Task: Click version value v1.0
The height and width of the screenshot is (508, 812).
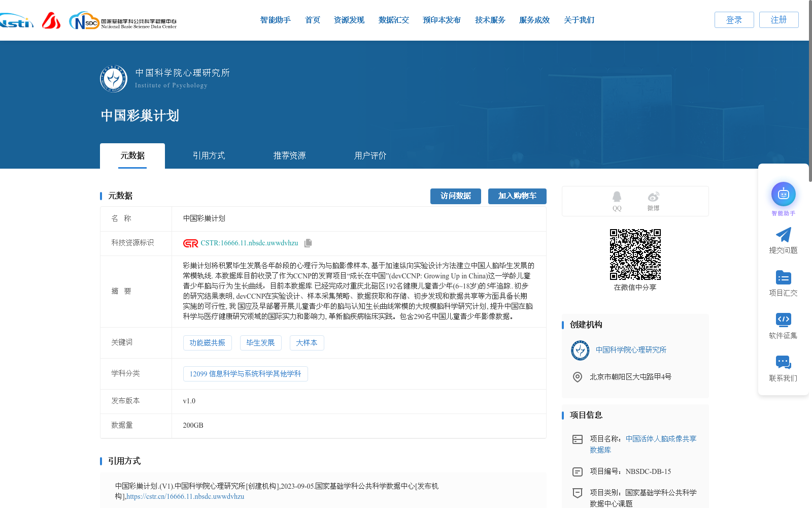Action: [x=189, y=401]
